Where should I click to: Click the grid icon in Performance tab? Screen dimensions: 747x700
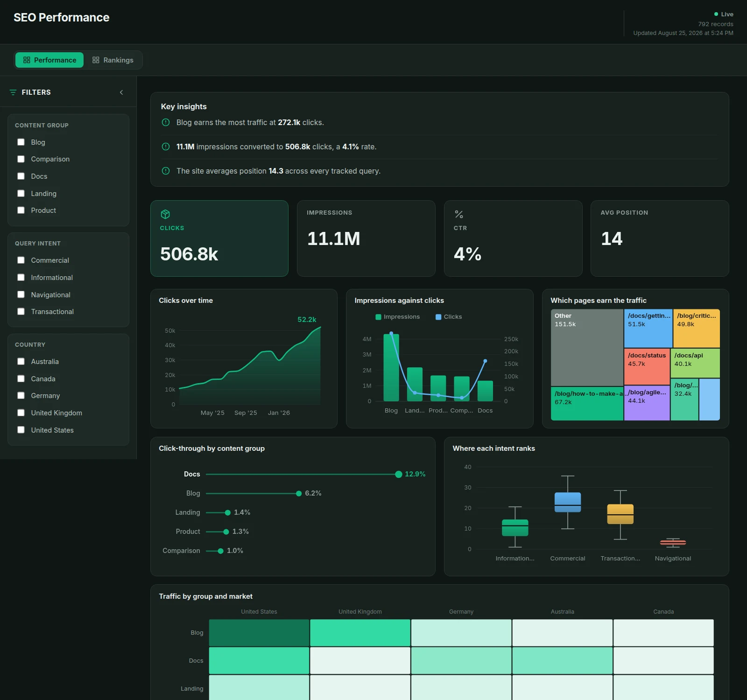pyautogui.click(x=27, y=60)
